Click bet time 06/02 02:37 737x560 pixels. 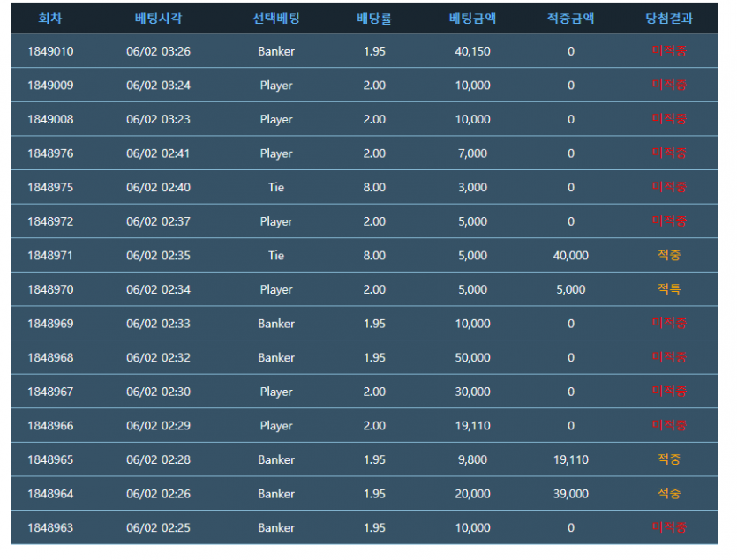tap(158, 221)
